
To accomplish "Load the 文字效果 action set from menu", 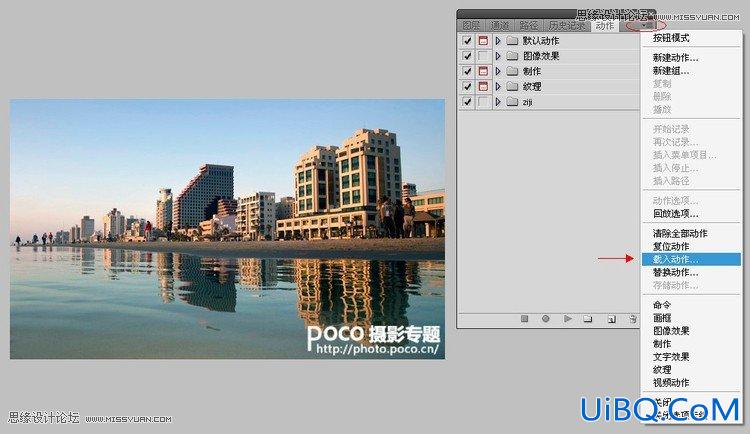I will (x=671, y=356).
